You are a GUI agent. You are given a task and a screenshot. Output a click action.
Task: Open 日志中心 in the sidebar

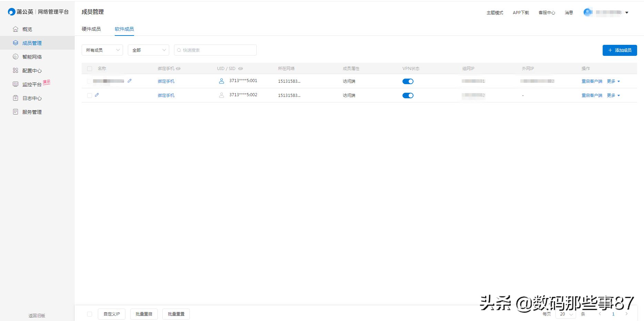(x=32, y=98)
